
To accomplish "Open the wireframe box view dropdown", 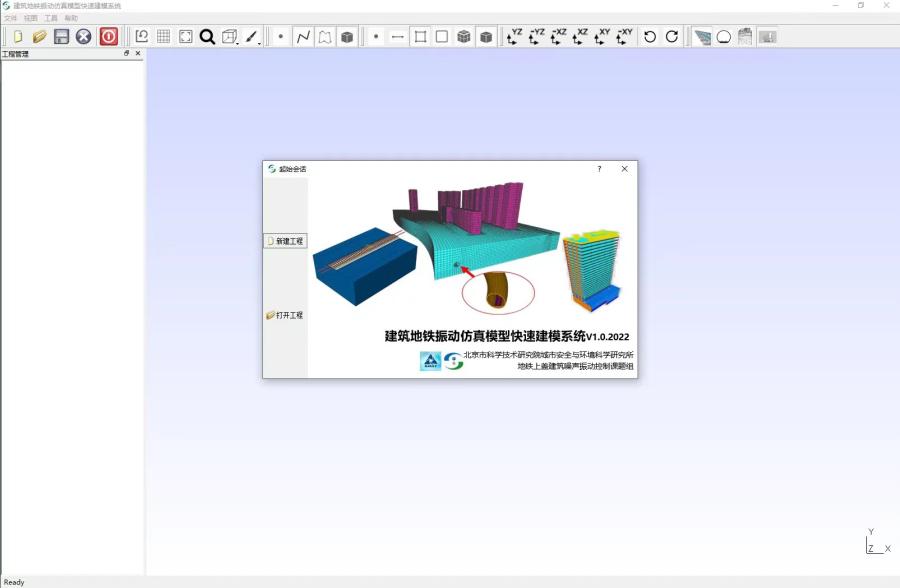I will [x=231, y=37].
